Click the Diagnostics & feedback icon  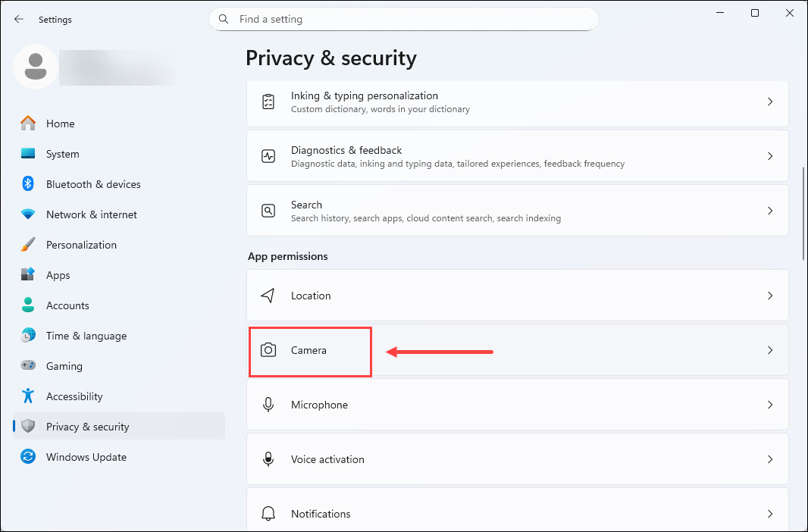tap(268, 156)
